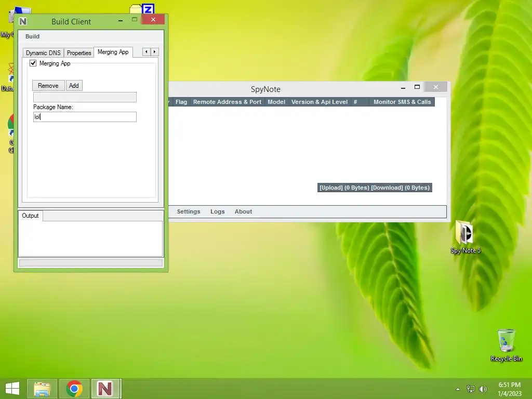Open the network tray icon

[471, 389]
